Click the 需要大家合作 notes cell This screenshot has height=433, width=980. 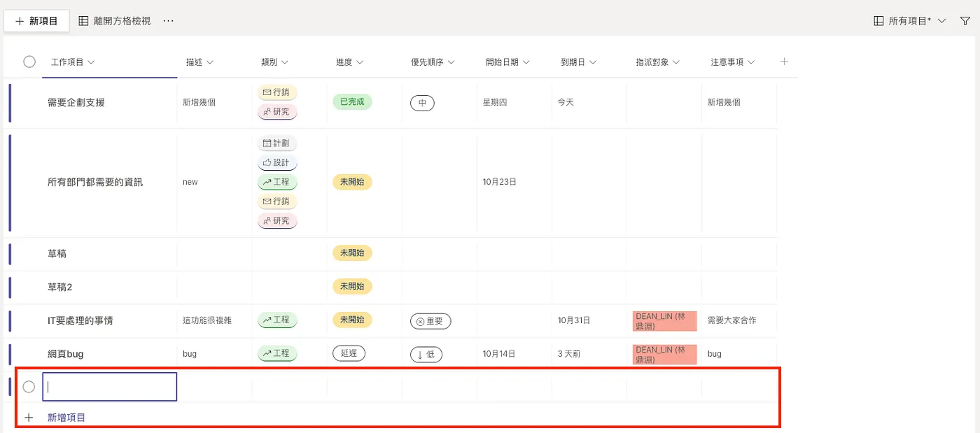pos(731,320)
